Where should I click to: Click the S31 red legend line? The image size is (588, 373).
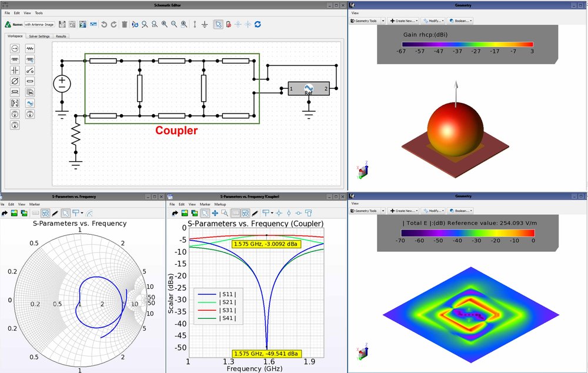[207, 310]
